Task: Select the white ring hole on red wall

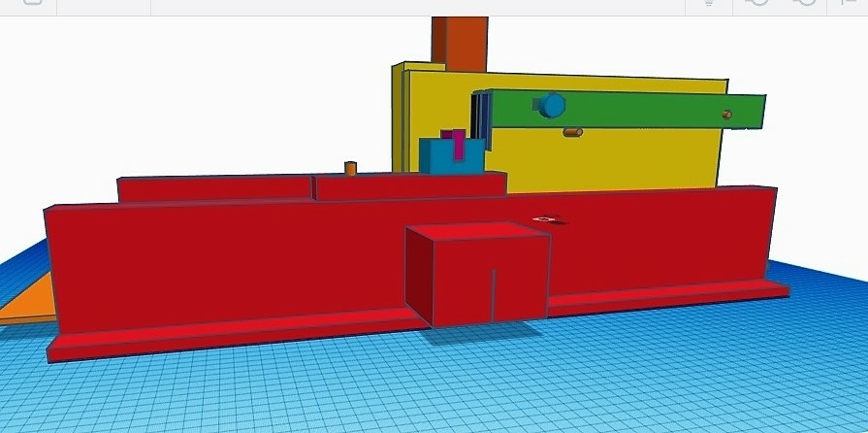Action: (544, 219)
